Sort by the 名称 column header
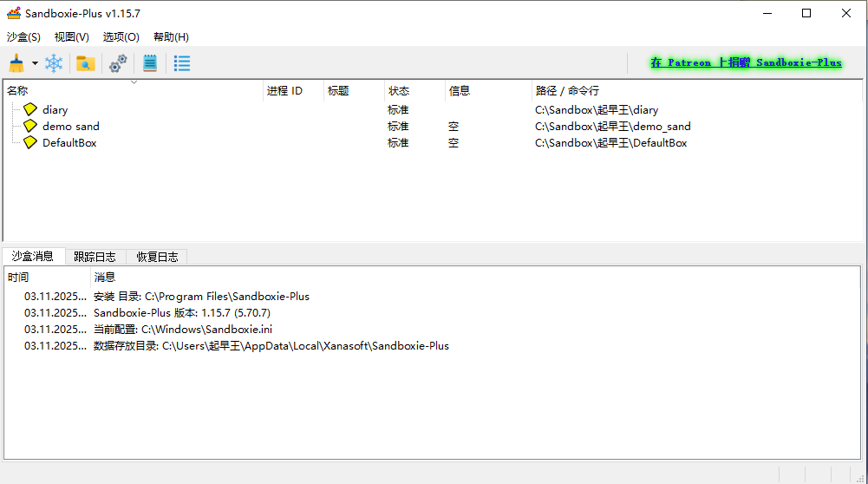The height and width of the screenshot is (484, 868). (x=133, y=91)
